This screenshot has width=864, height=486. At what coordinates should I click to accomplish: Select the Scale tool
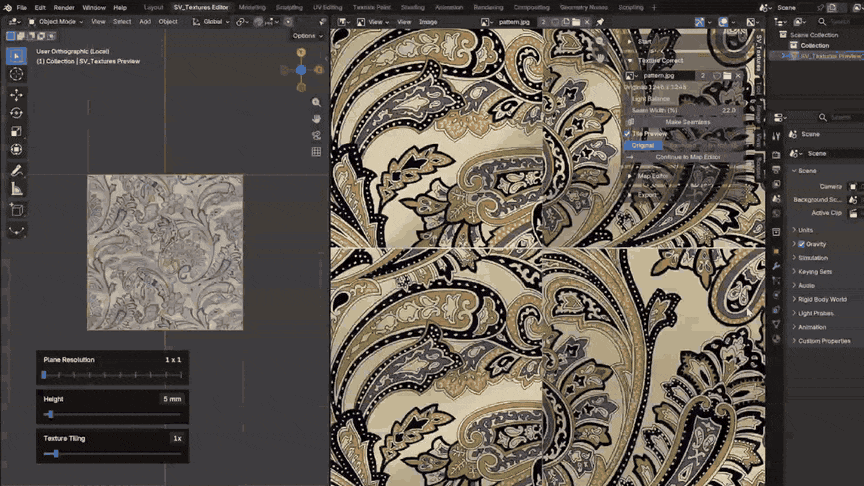coord(17,131)
